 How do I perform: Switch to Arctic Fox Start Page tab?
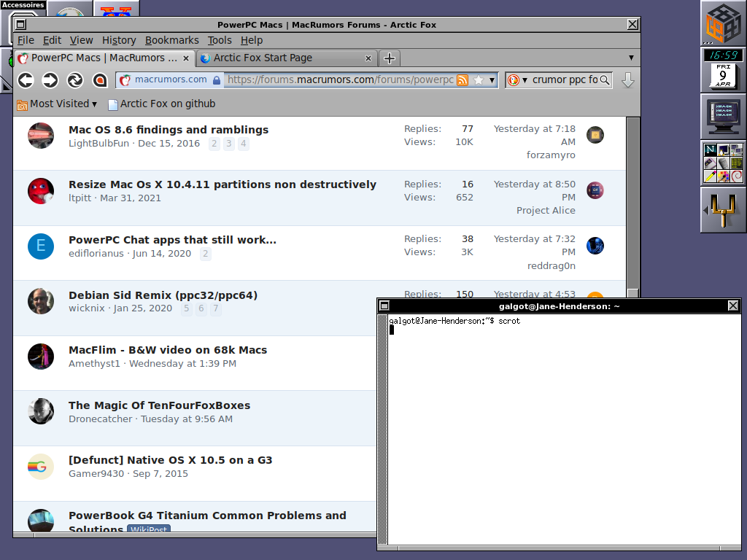(287, 58)
